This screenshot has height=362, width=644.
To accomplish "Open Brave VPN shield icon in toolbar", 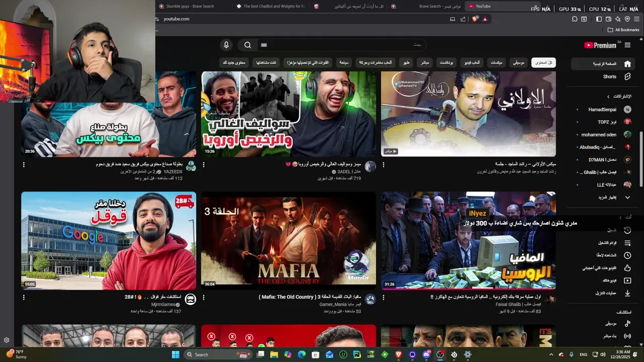I will pyautogui.click(x=627, y=19).
